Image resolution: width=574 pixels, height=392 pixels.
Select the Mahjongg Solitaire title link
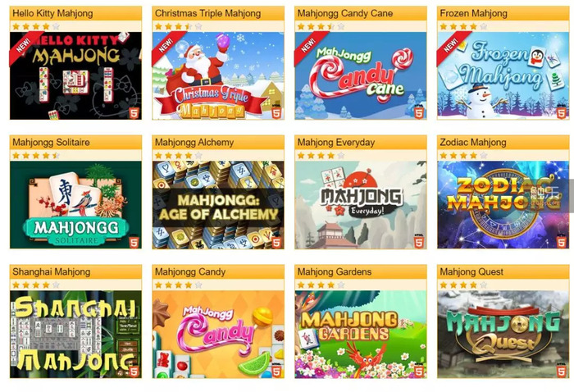coord(51,143)
